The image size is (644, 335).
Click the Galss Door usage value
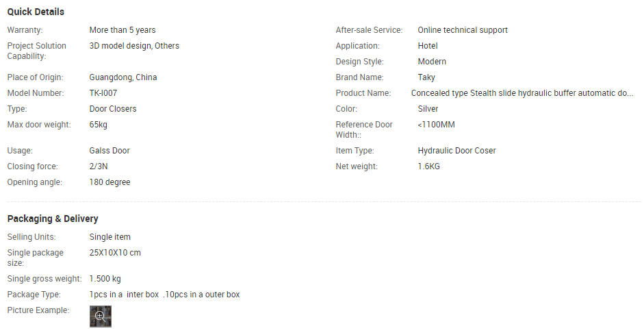point(110,151)
